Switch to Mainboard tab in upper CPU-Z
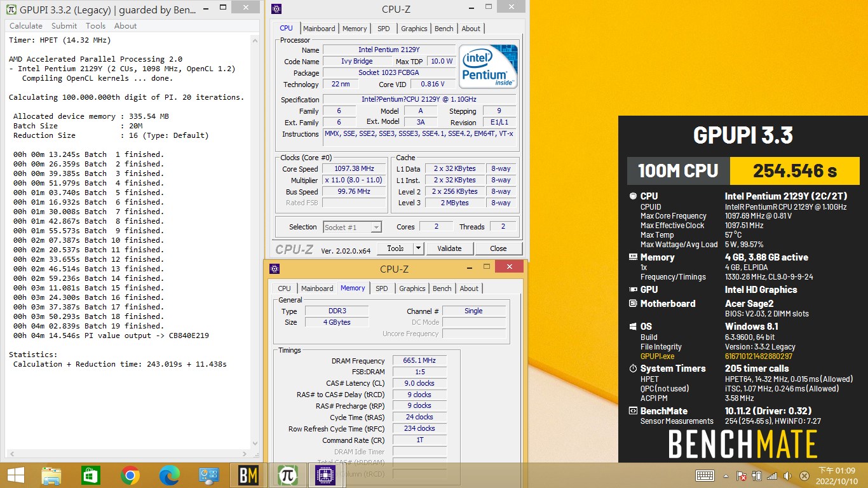This screenshot has height=488, width=868. pyautogui.click(x=319, y=29)
